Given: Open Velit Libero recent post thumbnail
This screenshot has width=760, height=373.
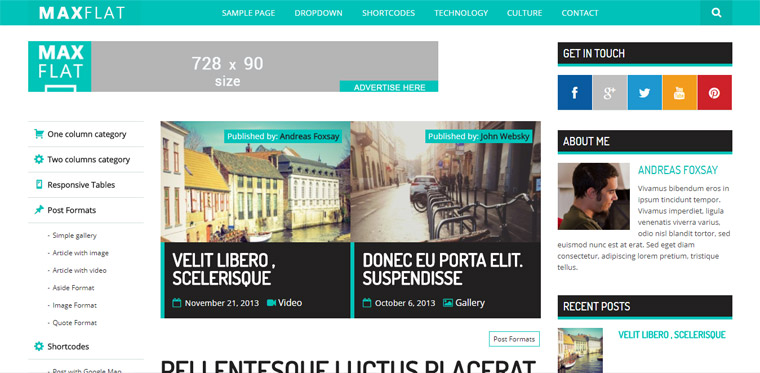Looking at the screenshot, I should [580, 350].
